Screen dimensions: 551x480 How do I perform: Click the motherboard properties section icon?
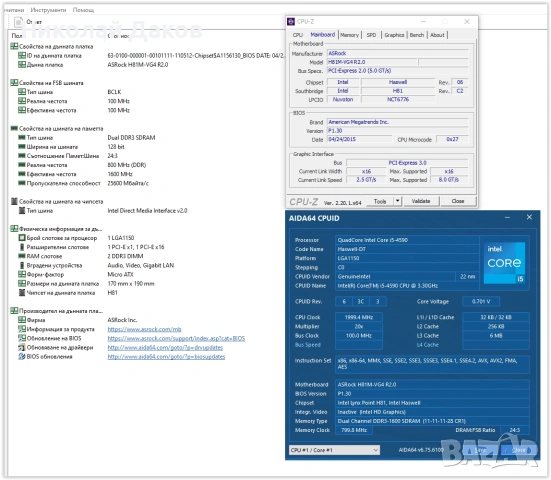coord(14,46)
